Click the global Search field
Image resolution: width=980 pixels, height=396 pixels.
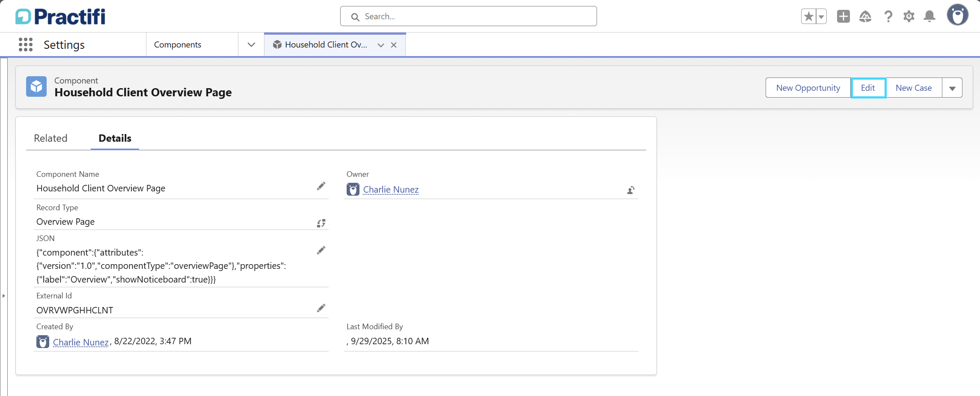pos(468,16)
